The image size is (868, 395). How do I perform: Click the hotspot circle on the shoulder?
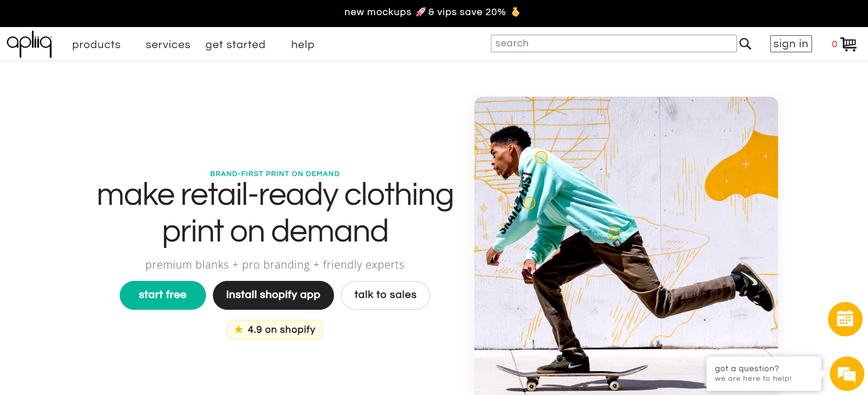(x=541, y=158)
